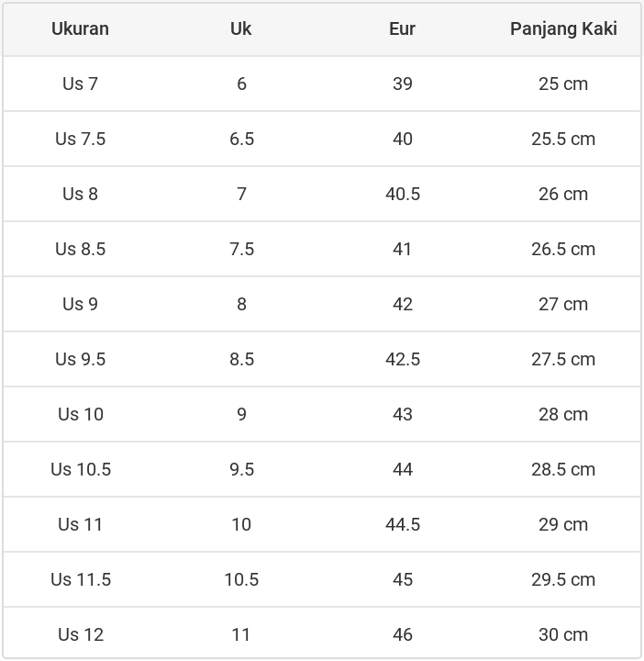Image resolution: width=644 pixels, height=661 pixels.
Task: Click the 30 cm foot length cell
Action: (x=563, y=634)
